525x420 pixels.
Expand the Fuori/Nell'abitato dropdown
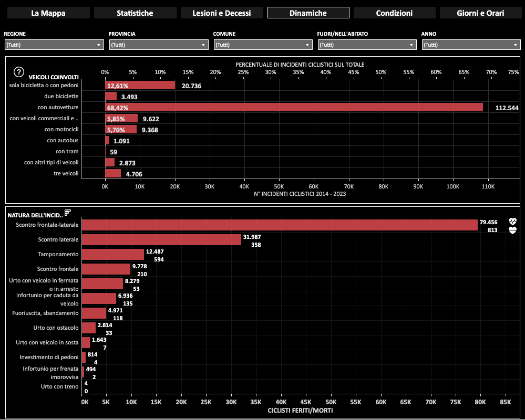click(367, 45)
